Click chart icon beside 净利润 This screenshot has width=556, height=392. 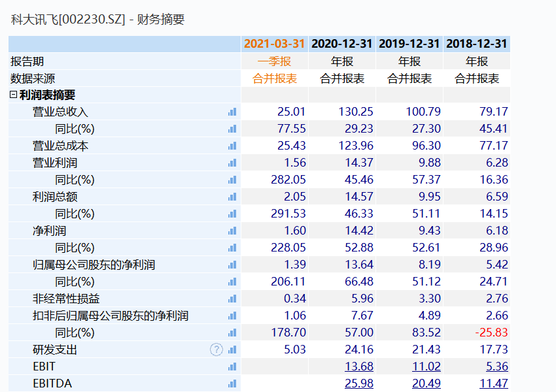pos(232,231)
